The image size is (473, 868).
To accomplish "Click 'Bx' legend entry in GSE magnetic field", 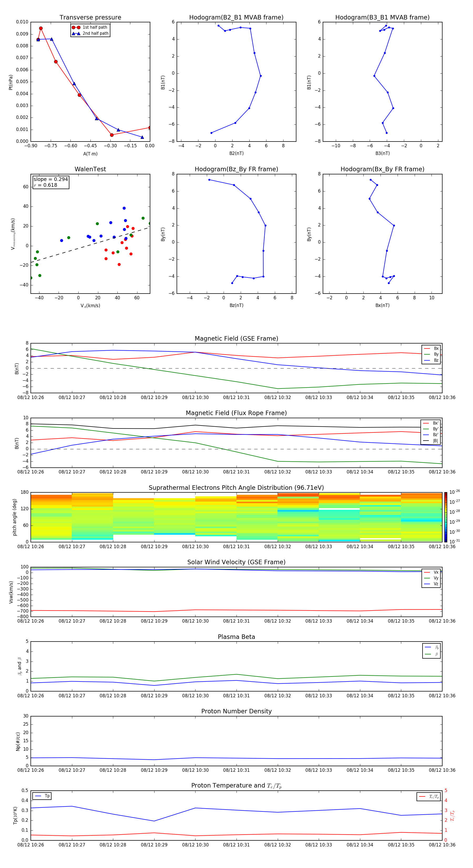I will tap(431, 349).
